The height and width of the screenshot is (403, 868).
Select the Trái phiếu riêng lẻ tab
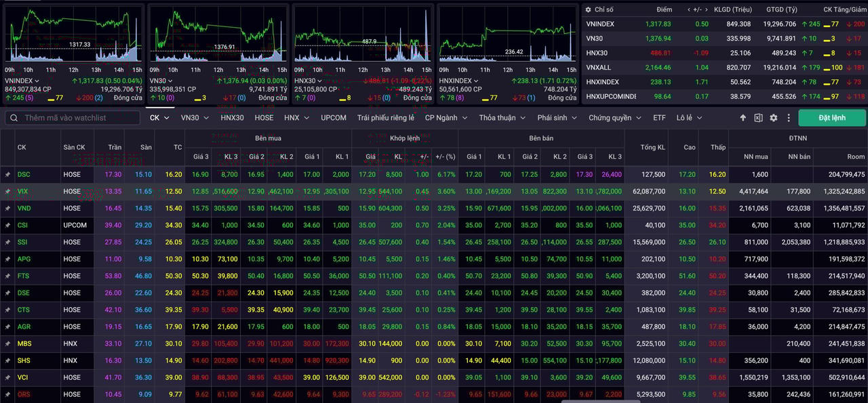point(385,118)
